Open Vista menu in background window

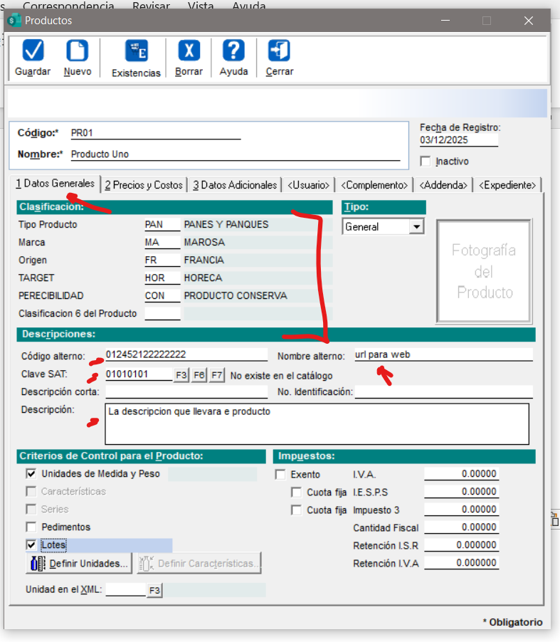[x=201, y=6]
